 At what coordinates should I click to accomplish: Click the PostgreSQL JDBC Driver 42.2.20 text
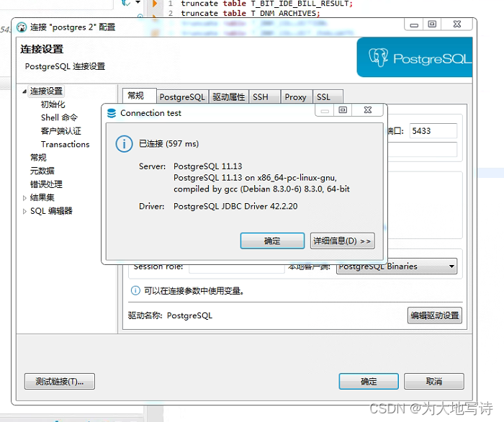235,206
